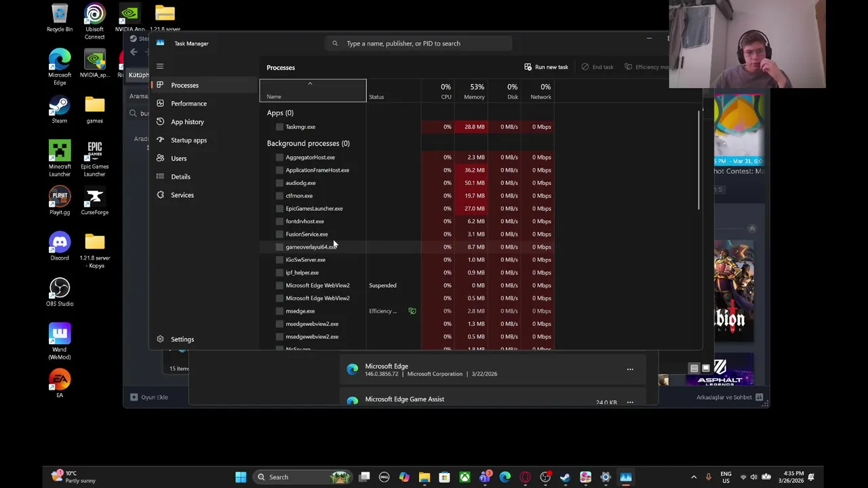
Task: Open Arkadaşlar ve Sohbet in Steam
Action: [729, 397]
